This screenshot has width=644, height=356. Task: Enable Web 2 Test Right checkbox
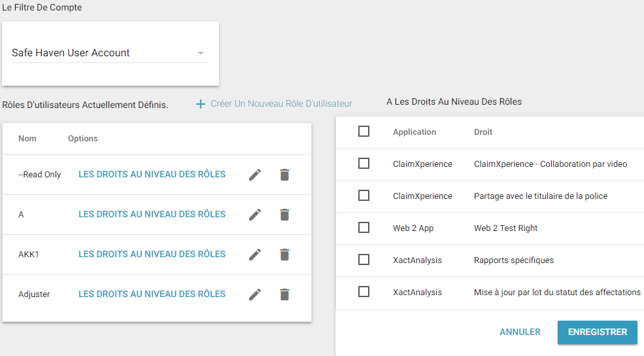coord(364,228)
